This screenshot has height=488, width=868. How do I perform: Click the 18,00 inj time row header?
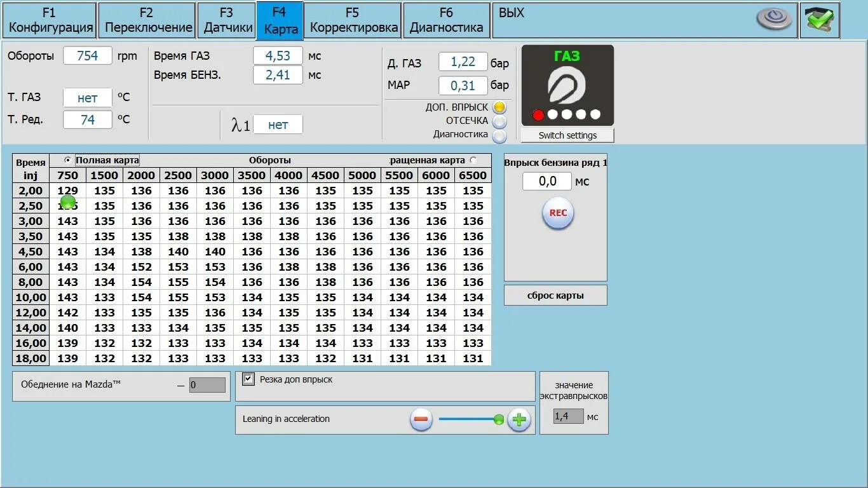click(31, 358)
